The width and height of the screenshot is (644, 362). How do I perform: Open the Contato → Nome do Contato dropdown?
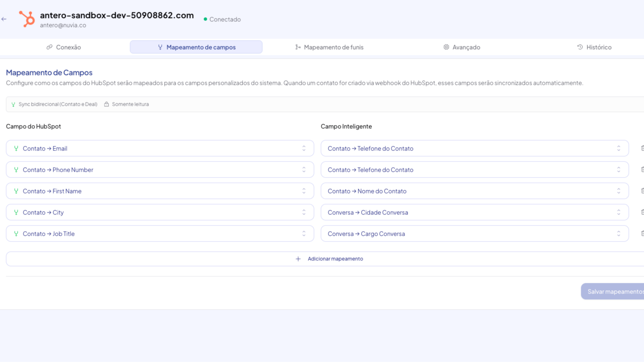pyautogui.click(x=475, y=191)
